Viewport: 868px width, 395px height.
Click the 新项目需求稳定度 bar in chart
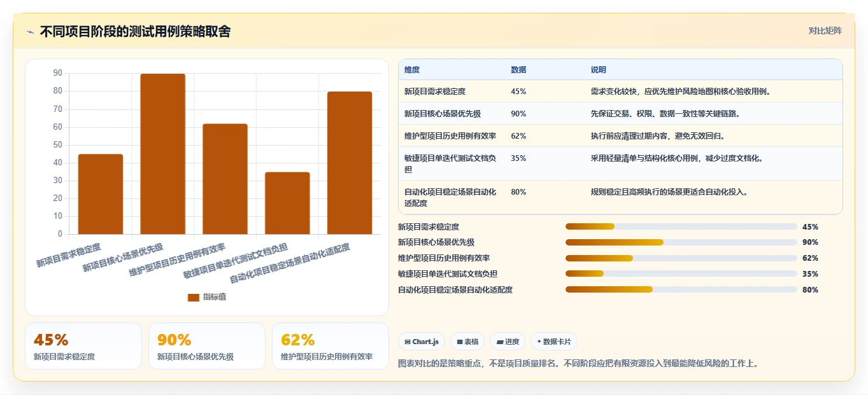click(x=101, y=194)
